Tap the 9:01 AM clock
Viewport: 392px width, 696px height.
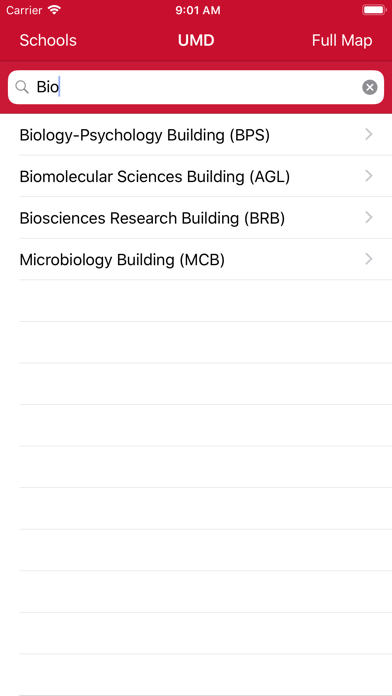[x=198, y=11]
